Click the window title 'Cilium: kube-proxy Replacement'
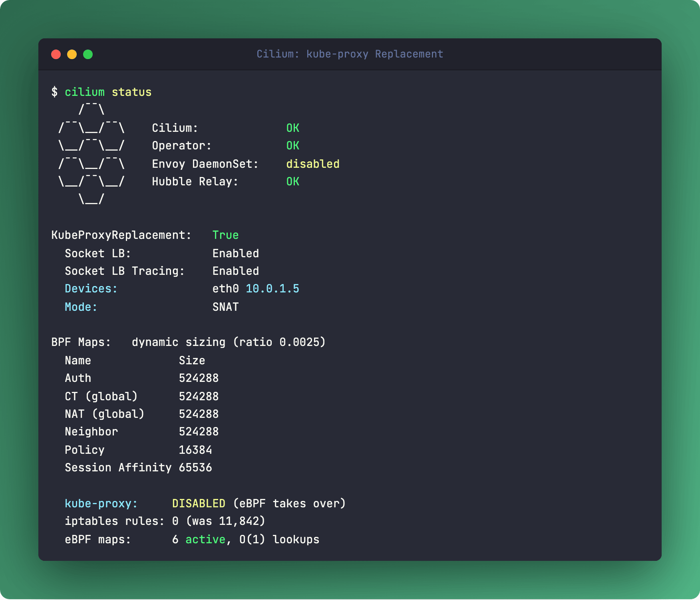Screen dimensions: 700x600 (350, 54)
